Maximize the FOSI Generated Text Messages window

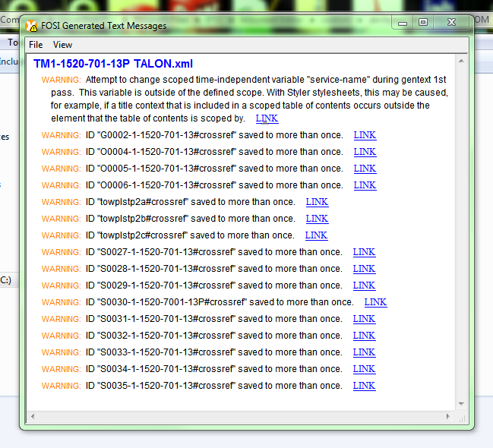point(423,23)
